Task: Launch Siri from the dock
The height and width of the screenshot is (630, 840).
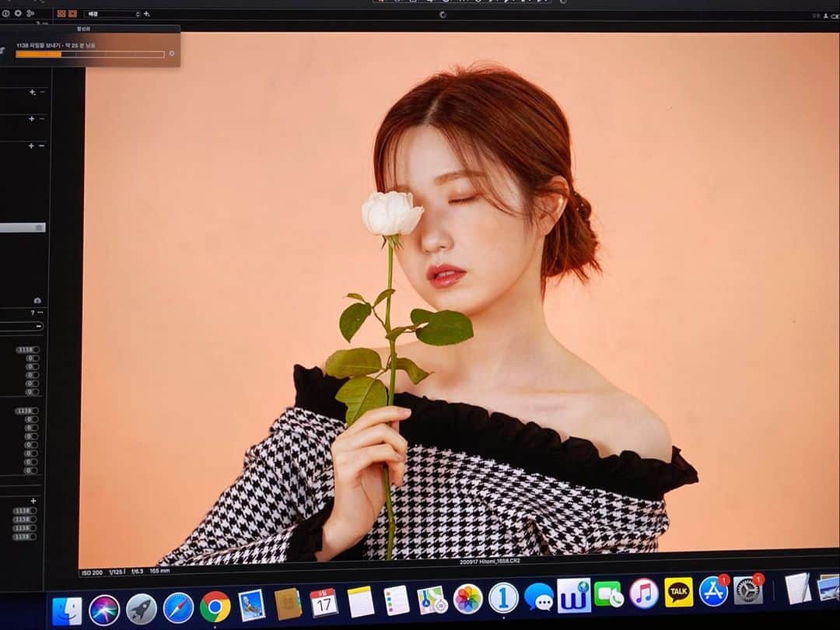Action: [104, 611]
